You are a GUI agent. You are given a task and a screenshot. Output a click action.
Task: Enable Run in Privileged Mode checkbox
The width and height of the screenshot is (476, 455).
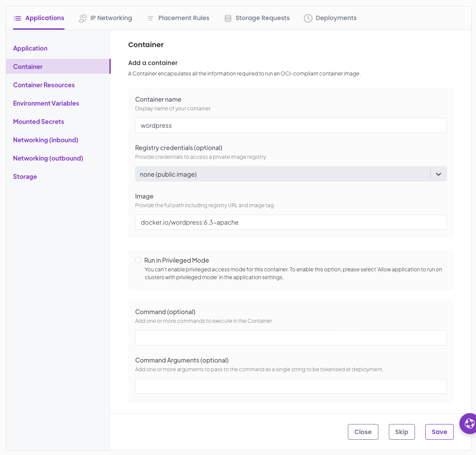(138, 260)
